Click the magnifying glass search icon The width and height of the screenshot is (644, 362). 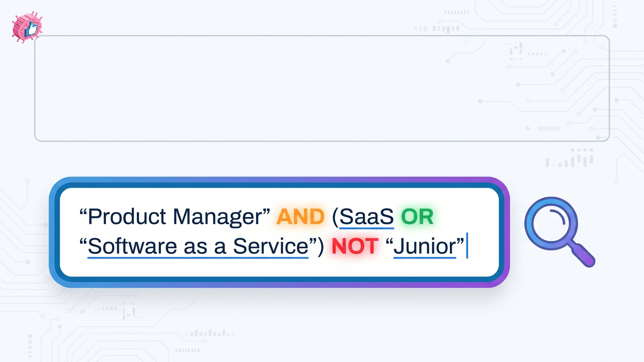(559, 232)
